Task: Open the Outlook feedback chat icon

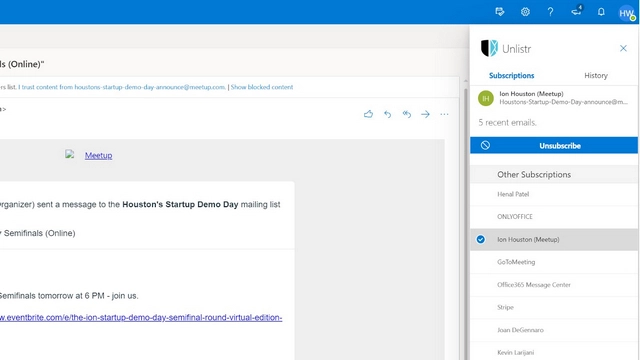Action: point(500,12)
